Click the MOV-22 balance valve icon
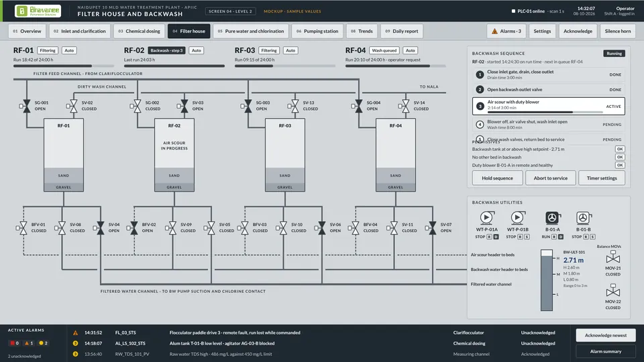The height and width of the screenshot is (362, 644). pyautogui.click(x=612, y=290)
